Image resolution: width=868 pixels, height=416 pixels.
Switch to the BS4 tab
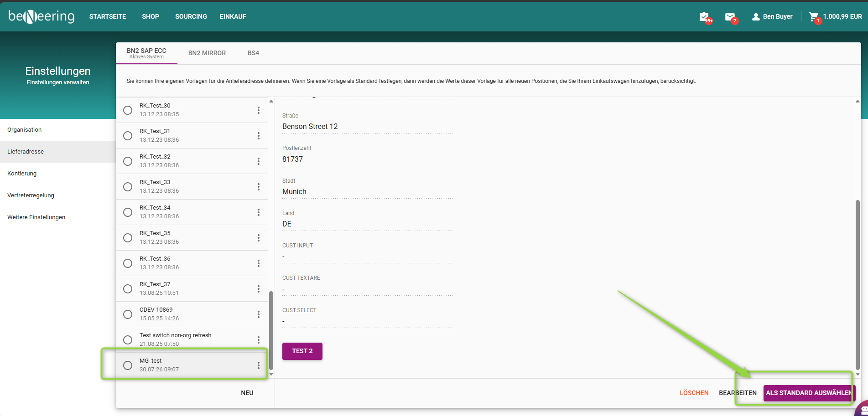click(x=253, y=53)
